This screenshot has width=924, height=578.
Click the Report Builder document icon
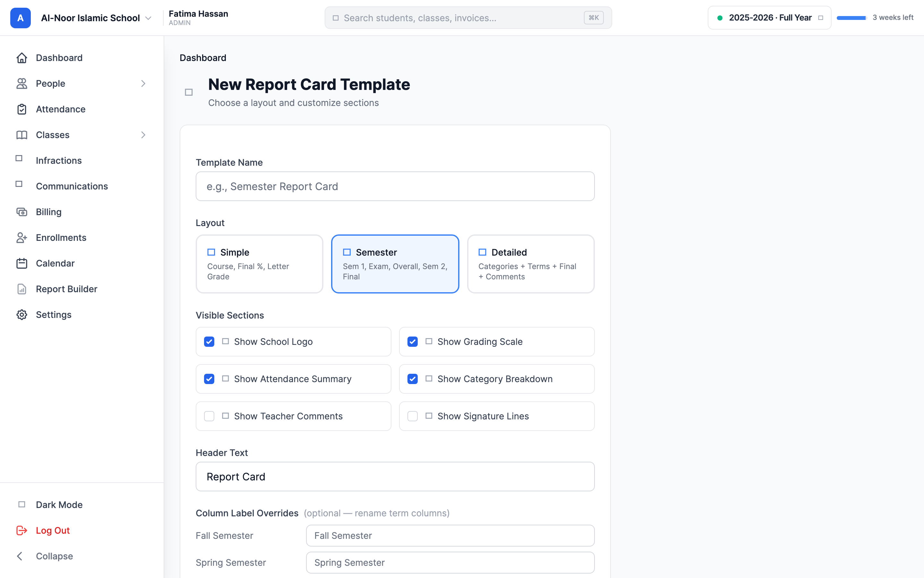[x=22, y=289]
